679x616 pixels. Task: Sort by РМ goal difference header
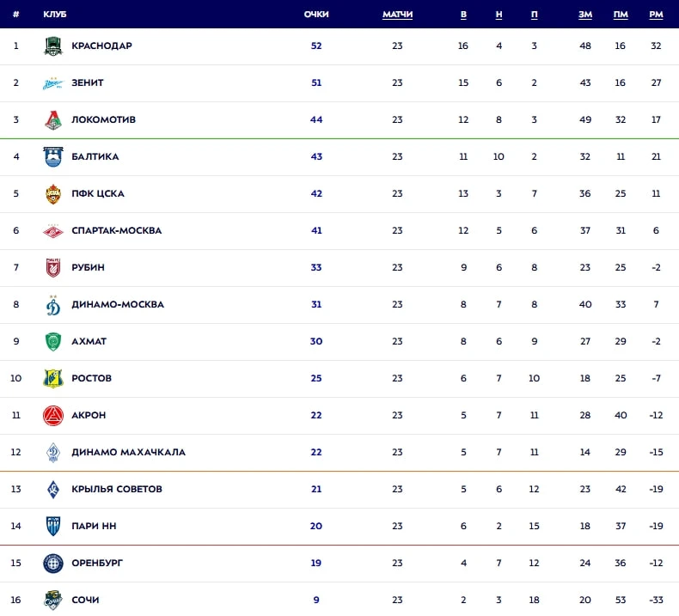656,15
